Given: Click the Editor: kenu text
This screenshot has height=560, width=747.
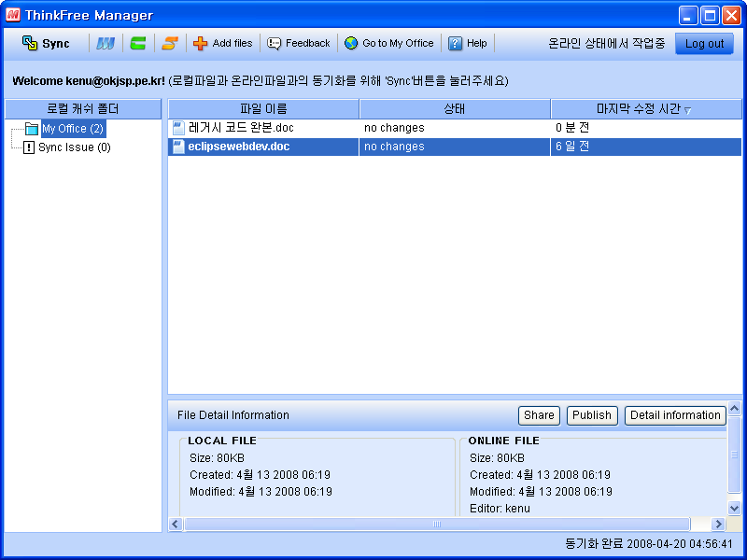Looking at the screenshot, I should [x=500, y=509].
